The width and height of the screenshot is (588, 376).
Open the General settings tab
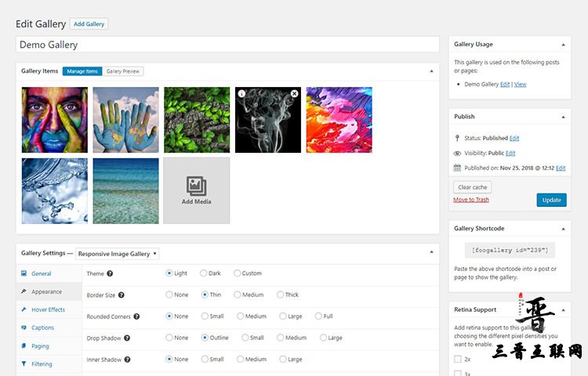(49, 273)
